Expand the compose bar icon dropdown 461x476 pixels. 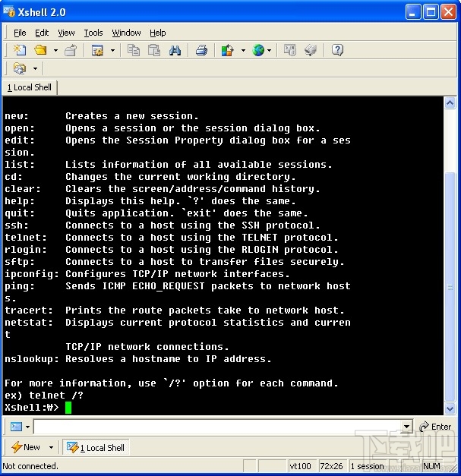[x=27, y=427]
